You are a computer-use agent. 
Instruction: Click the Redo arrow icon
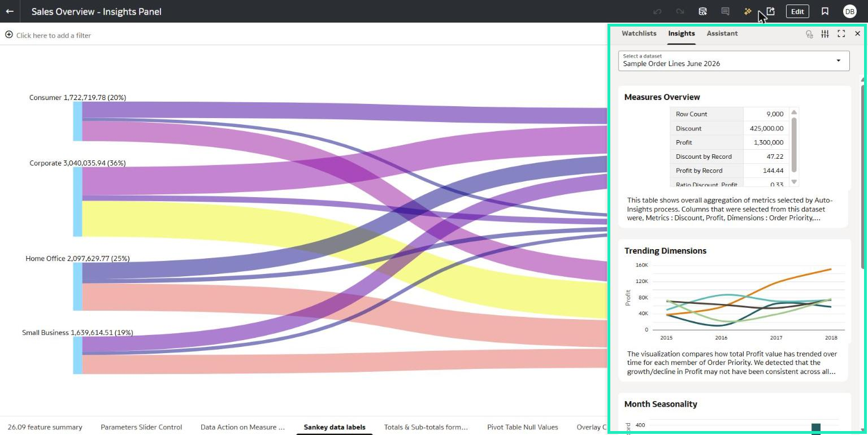[680, 11]
